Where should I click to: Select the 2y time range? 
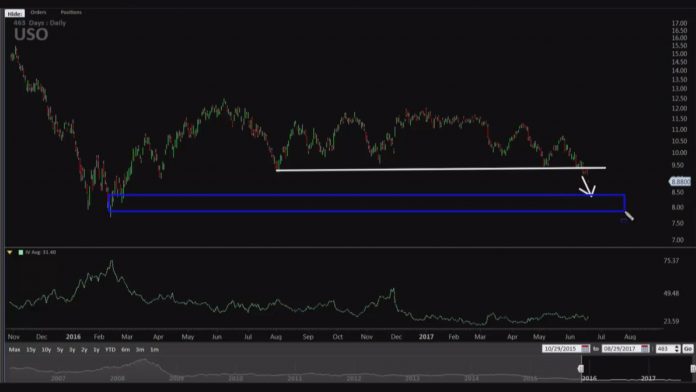pos(84,350)
